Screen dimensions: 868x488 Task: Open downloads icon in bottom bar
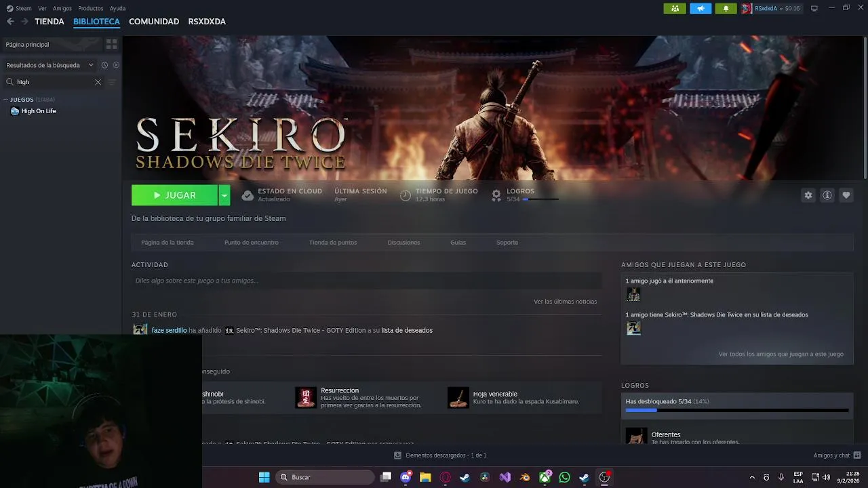(399, 455)
